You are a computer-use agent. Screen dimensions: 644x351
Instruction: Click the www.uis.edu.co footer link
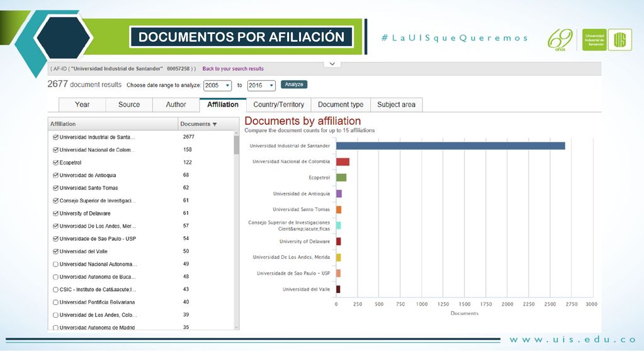pyautogui.click(x=572, y=340)
